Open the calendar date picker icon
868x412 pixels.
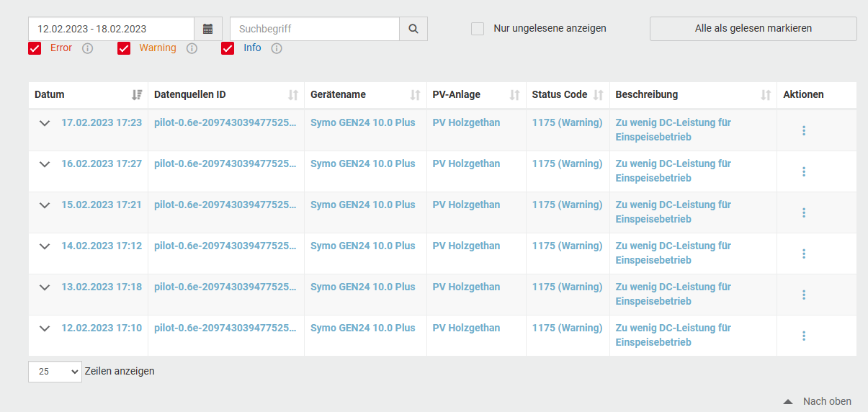coord(208,29)
